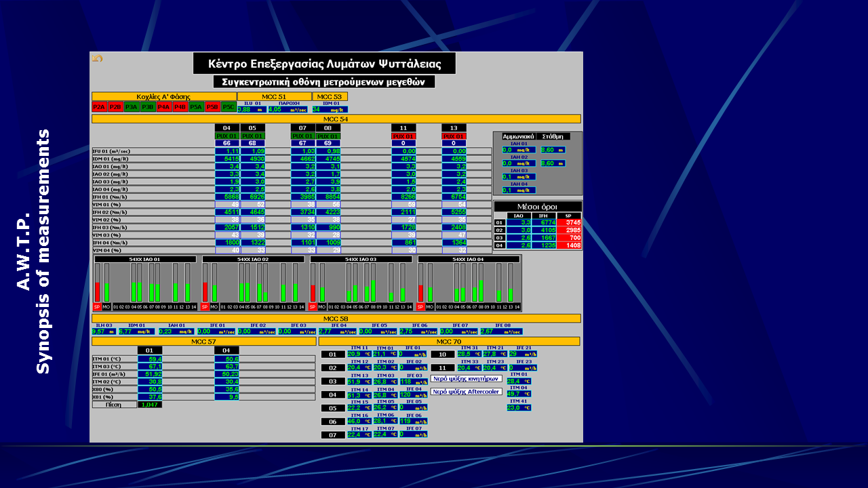868x488 pixels.
Task: Click MO indicator in 54XX IAO 02 chart
Action: (214, 307)
